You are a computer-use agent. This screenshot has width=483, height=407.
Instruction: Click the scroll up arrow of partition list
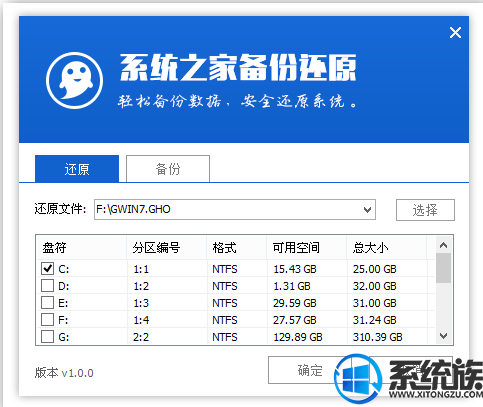click(x=443, y=245)
